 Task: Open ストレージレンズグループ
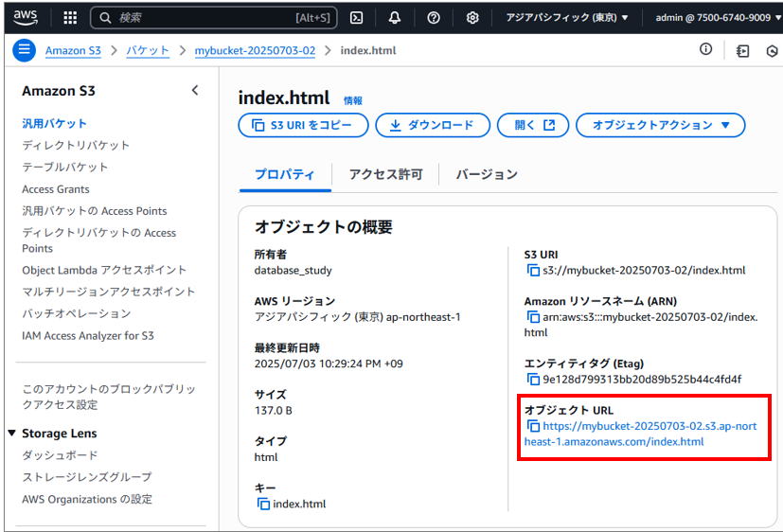[86, 477]
